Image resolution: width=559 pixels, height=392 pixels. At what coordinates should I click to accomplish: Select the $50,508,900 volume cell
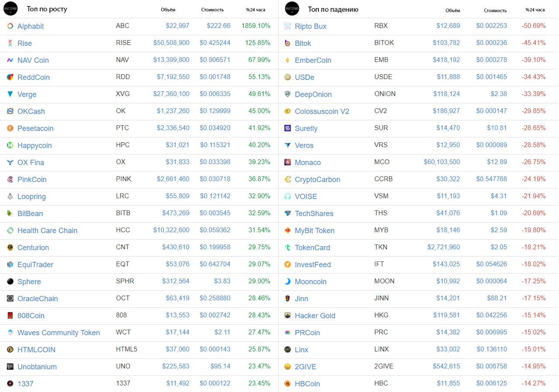(171, 43)
